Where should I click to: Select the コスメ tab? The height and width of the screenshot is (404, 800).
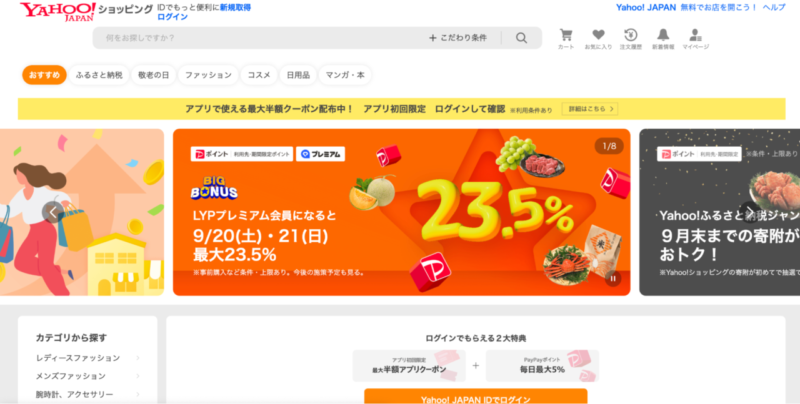coord(259,75)
